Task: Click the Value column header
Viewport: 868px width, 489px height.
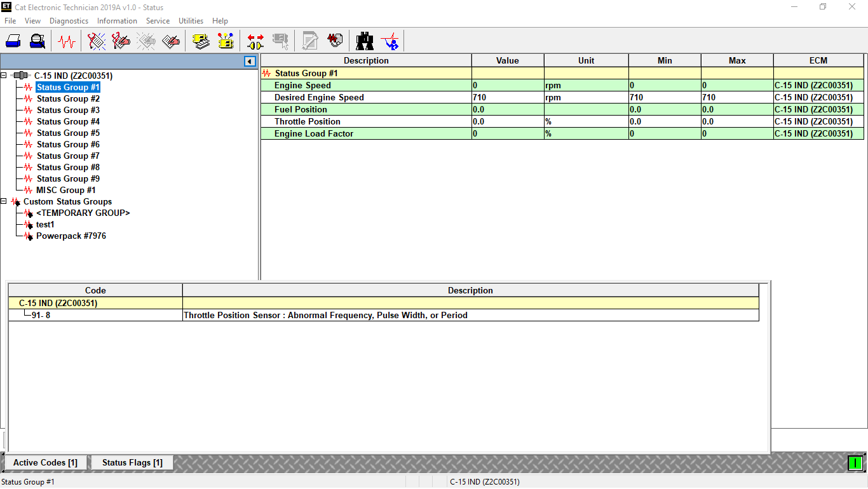Action: 508,60
